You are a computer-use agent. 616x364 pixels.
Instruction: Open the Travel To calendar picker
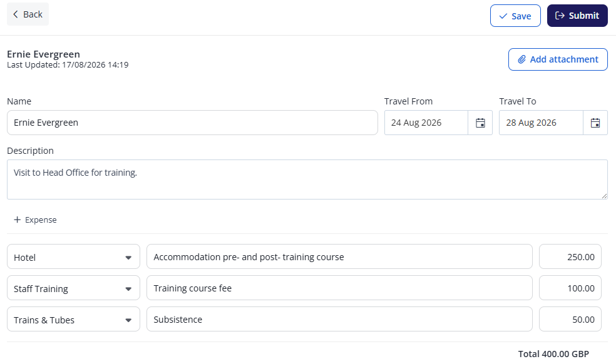(595, 123)
